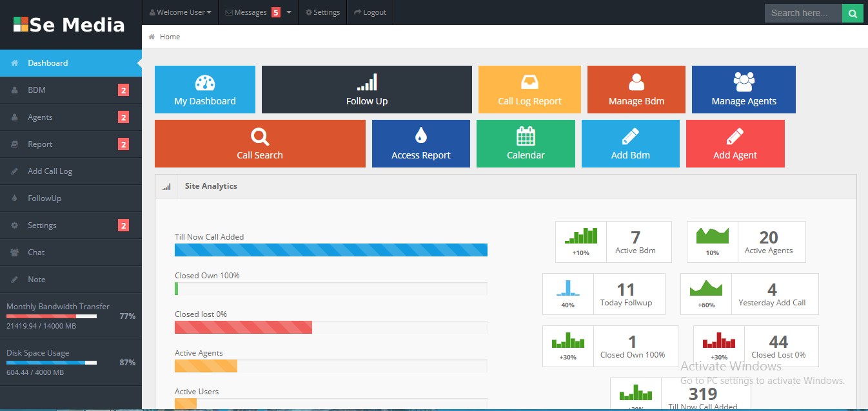Expand the Report sidebar menu
This screenshot has height=411, width=868.
71,144
